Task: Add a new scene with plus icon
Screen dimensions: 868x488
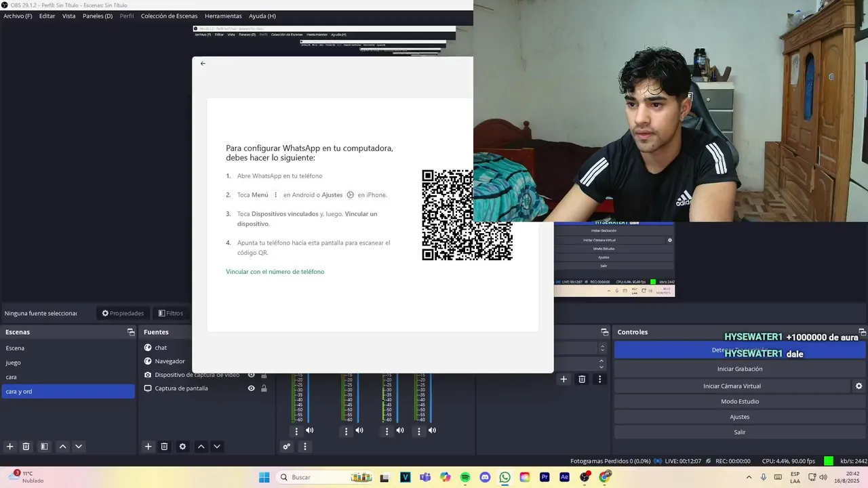Action: click(x=9, y=447)
